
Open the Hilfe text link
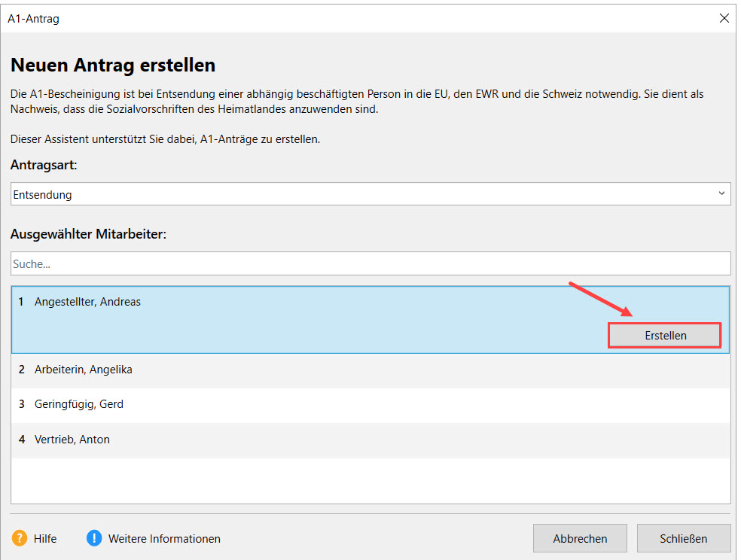pyautogui.click(x=45, y=538)
